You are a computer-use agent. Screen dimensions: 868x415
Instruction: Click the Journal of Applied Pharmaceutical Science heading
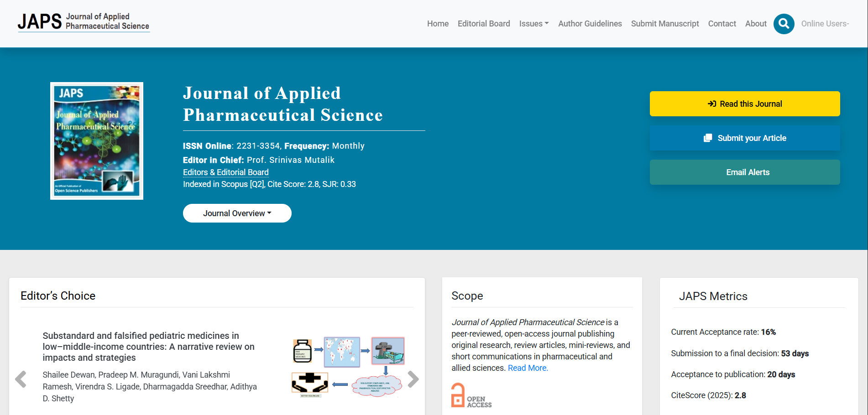tap(283, 104)
